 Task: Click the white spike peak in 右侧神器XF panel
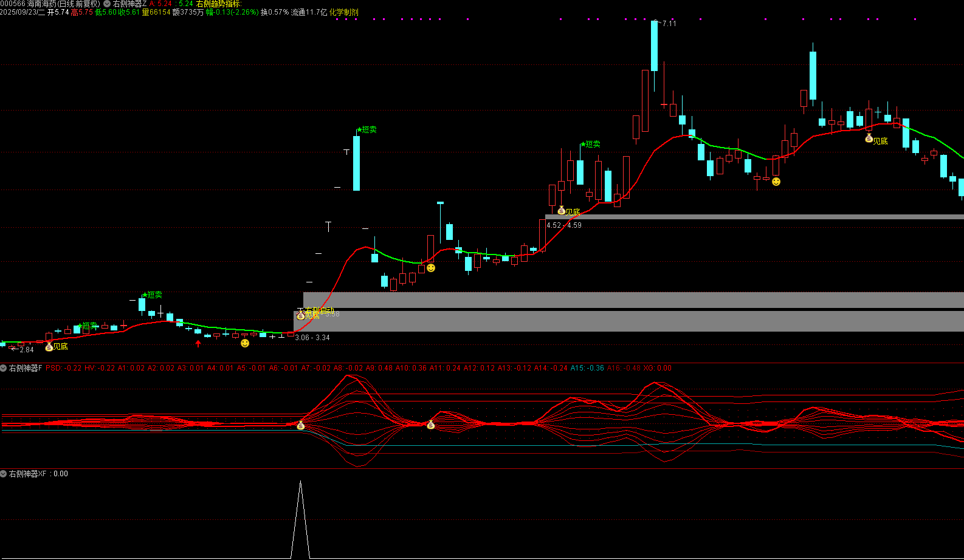click(x=300, y=482)
